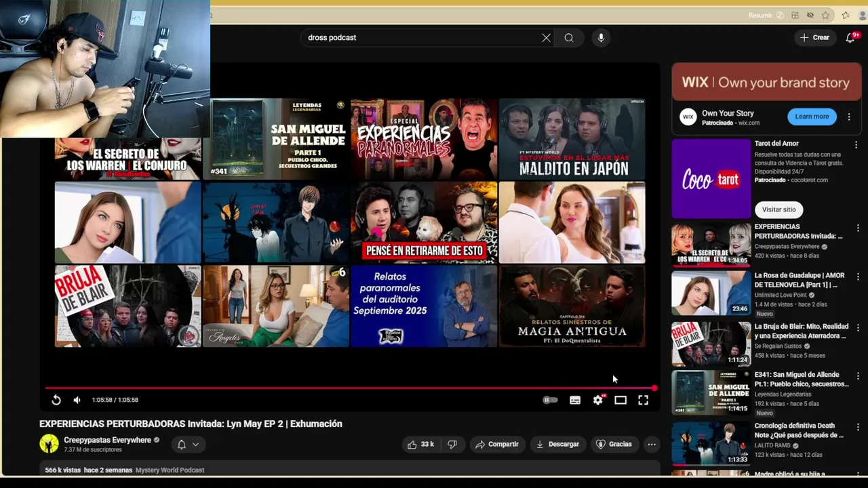Open endscreen 'Pensé en retirarme de esto' video

[x=424, y=222]
